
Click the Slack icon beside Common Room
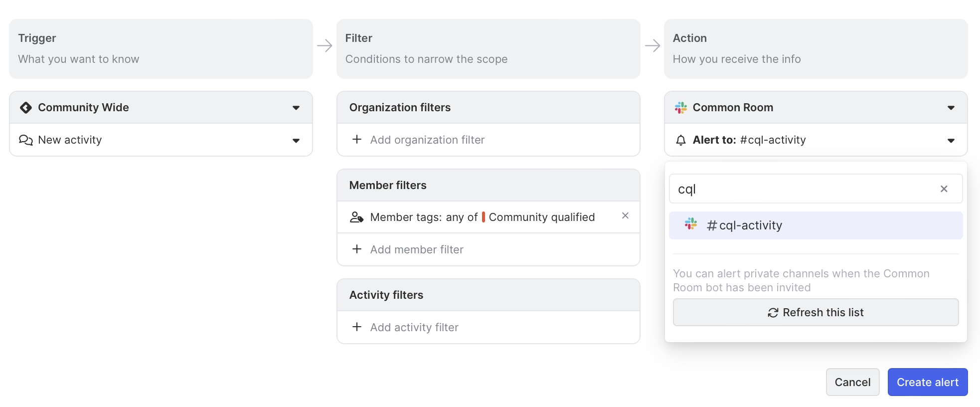click(x=680, y=108)
